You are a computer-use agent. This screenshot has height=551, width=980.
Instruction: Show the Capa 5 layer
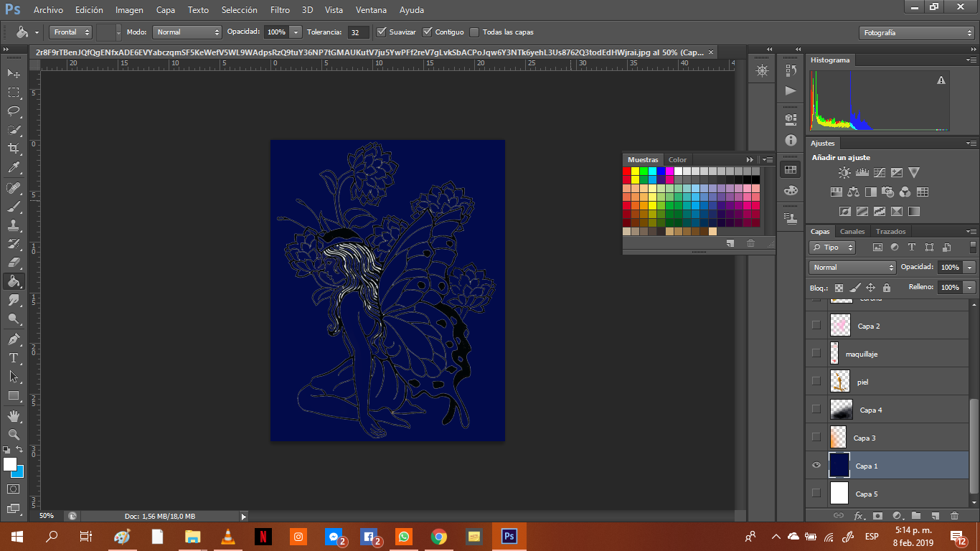click(x=816, y=493)
